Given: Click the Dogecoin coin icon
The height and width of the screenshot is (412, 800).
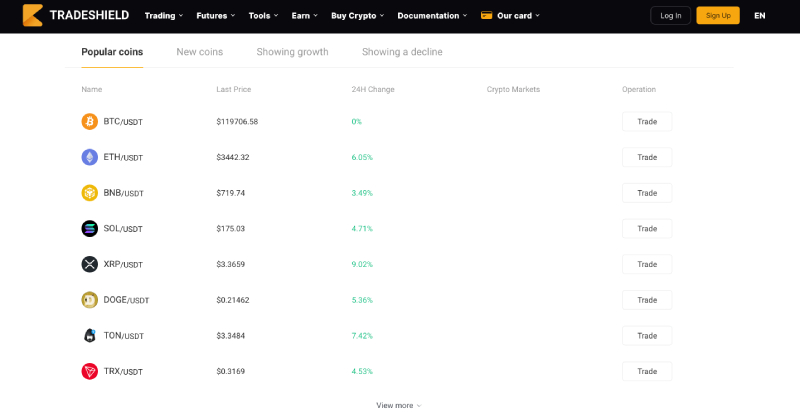Looking at the screenshot, I should (x=90, y=300).
